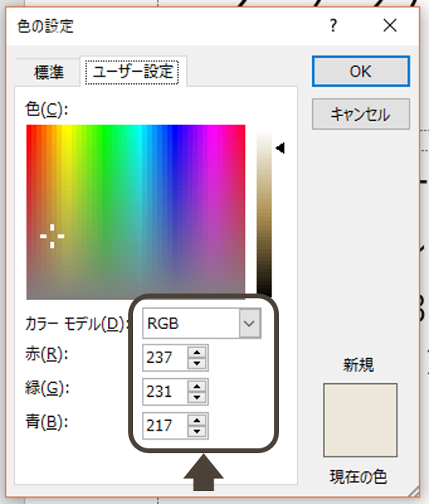
Task: Click the luminance slider triangle marker
Action: coord(280,148)
